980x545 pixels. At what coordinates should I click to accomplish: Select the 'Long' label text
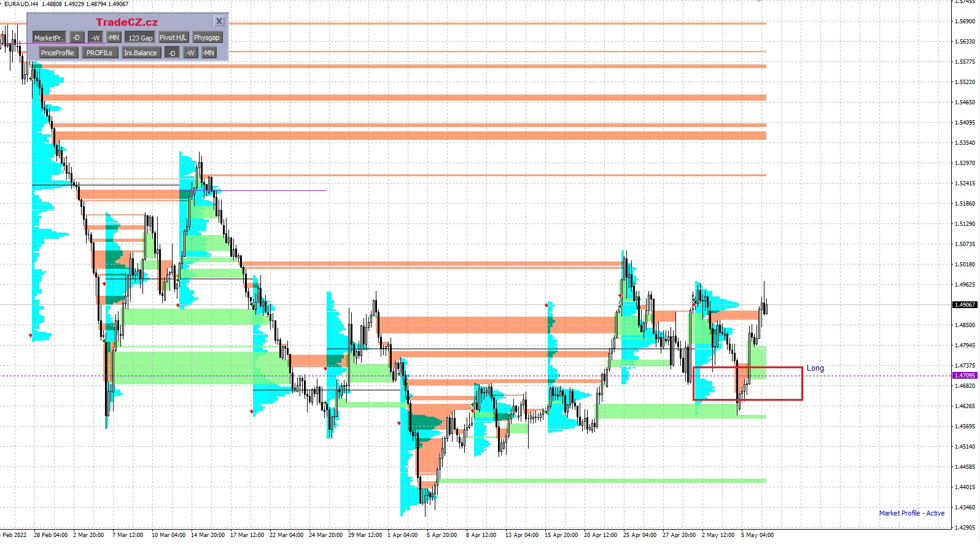coord(815,368)
